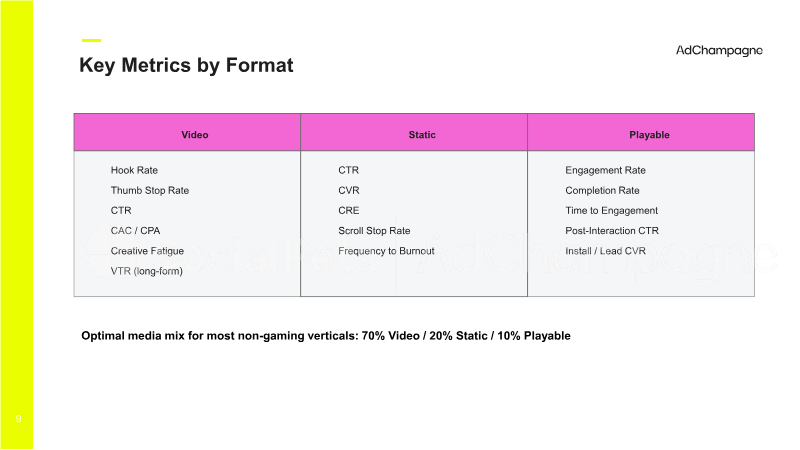Click CAC / CPA in Video column
The image size is (800, 450).
[135, 231]
